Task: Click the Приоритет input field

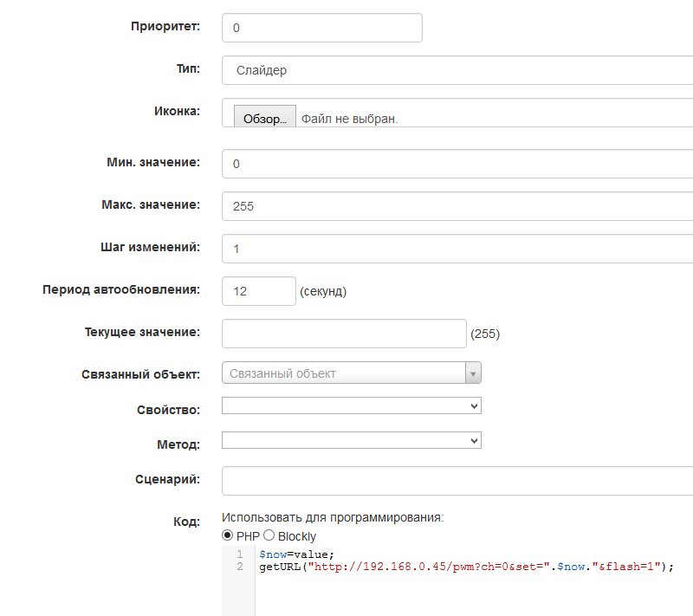Action: point(321,28)
